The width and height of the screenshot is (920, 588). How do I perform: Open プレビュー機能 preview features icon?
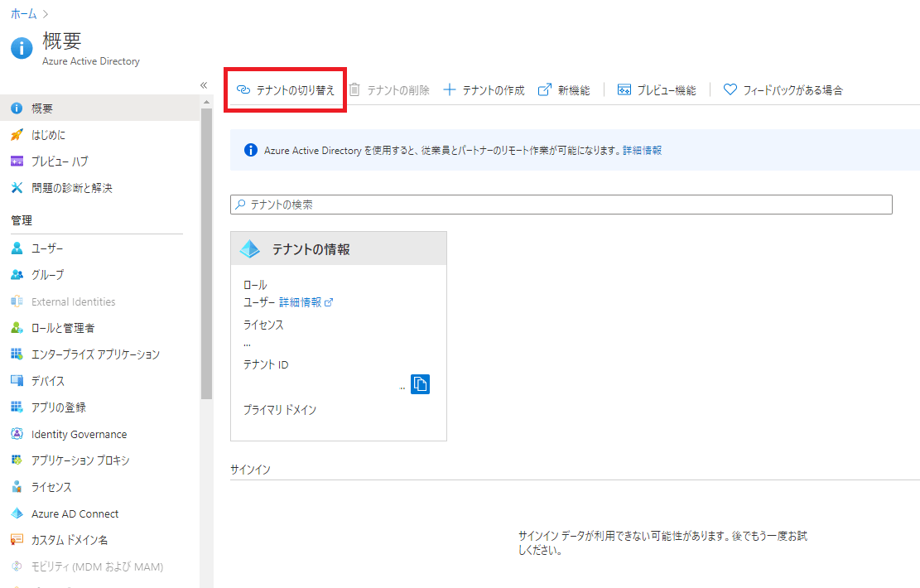(x=624, y=89)
